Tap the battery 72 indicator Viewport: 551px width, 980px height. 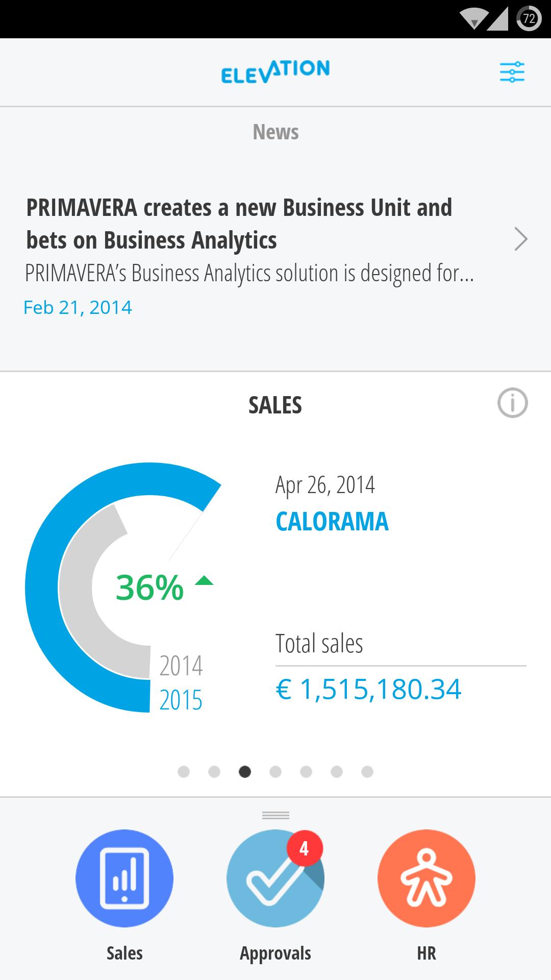(x=529, y=19)
